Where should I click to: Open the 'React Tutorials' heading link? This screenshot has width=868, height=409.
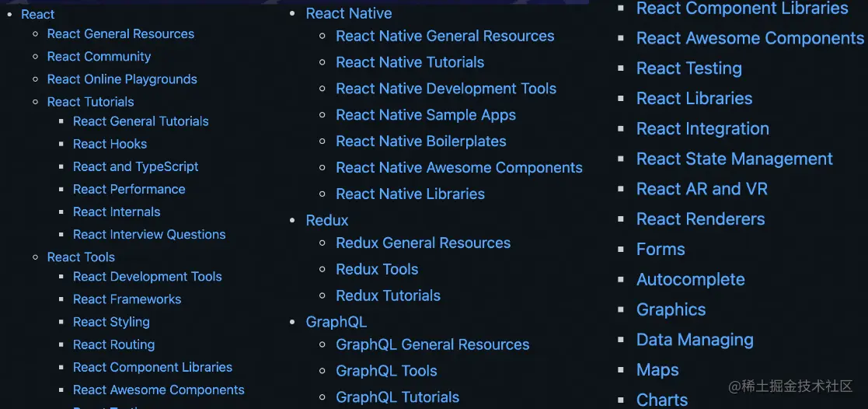pyautogui.click(x=90, y=102)
